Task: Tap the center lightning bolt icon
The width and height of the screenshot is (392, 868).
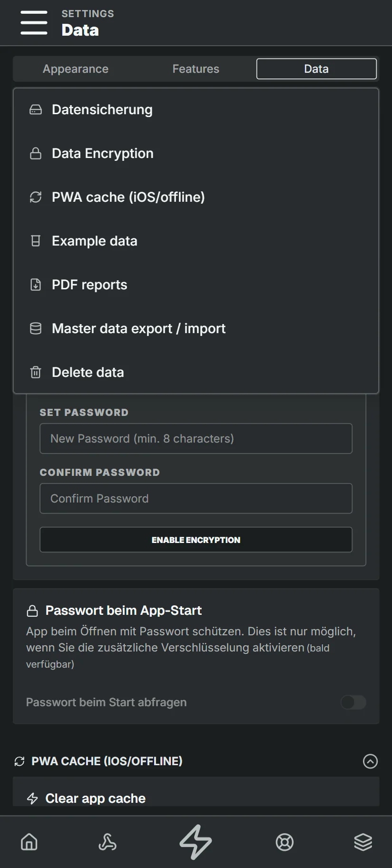Action: coord(196,842)
